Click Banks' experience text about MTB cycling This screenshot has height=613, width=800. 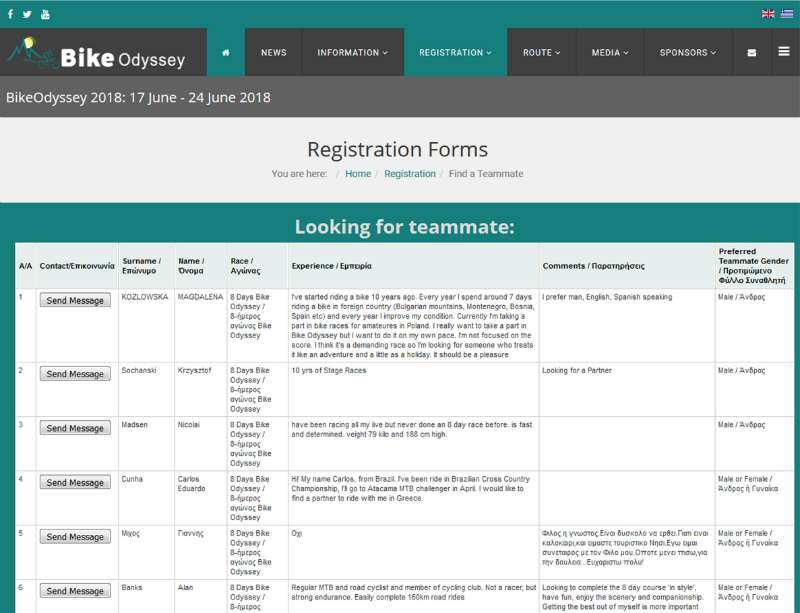[414, 593]
